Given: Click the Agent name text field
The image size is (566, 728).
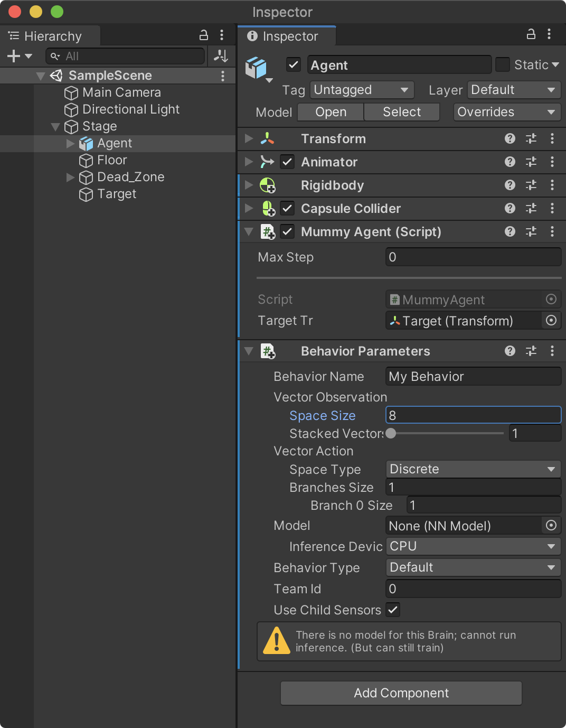Looking at the screenshot, I should (399, 65).
